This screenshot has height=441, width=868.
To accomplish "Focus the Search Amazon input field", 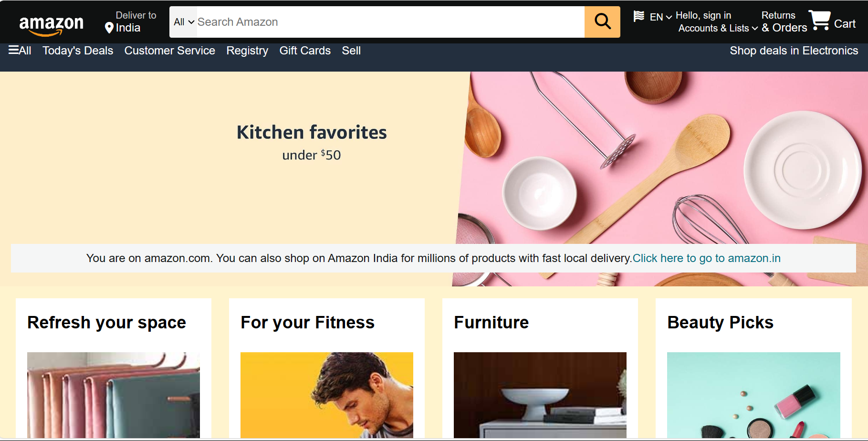I will (390, 22).
